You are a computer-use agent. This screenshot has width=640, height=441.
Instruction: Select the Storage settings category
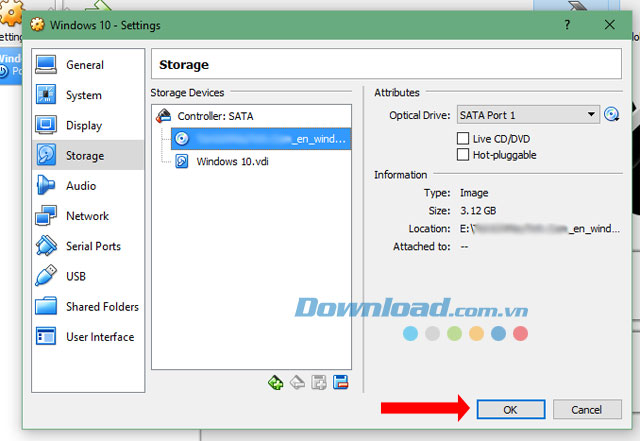coord(88,156)
